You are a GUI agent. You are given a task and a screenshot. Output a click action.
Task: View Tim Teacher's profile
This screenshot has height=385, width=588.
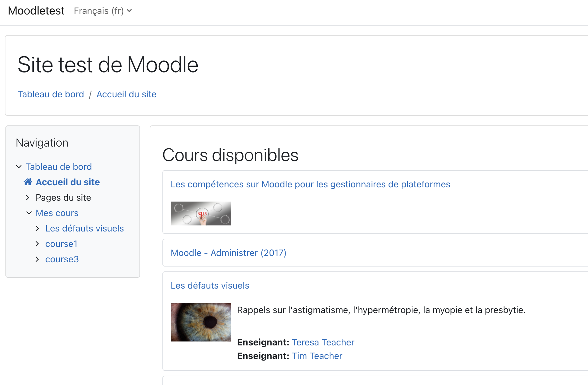click(317, 356)
